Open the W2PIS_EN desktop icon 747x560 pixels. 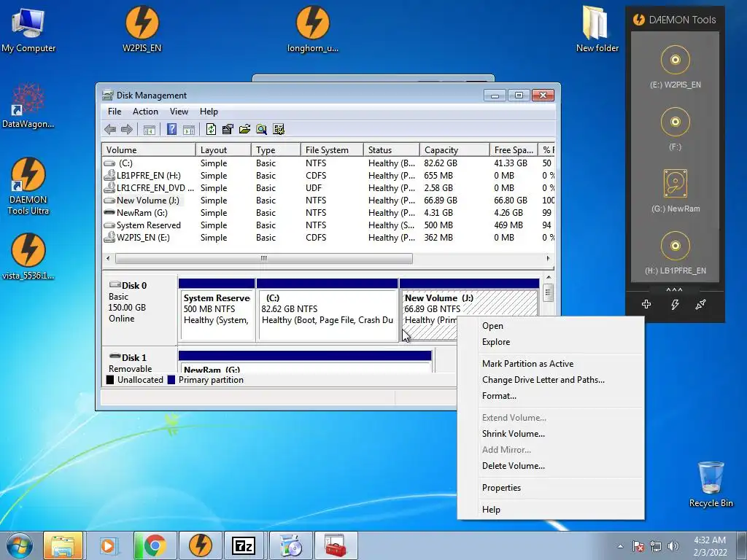pyautogui.click(x=142, y=29)
